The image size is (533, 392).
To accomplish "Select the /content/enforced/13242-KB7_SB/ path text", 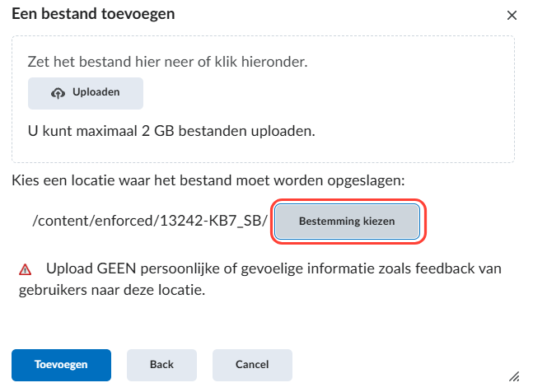I will coord(150,221).
